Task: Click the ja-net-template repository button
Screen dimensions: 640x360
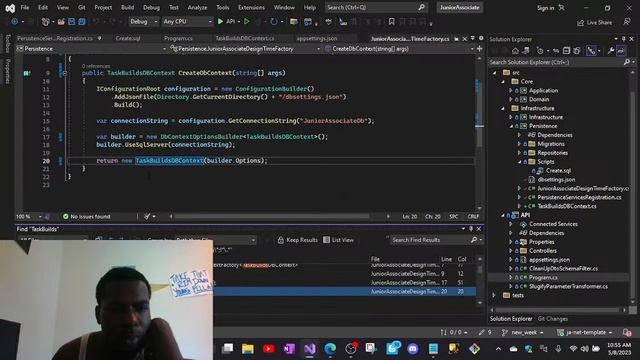Action: (585, 333)
